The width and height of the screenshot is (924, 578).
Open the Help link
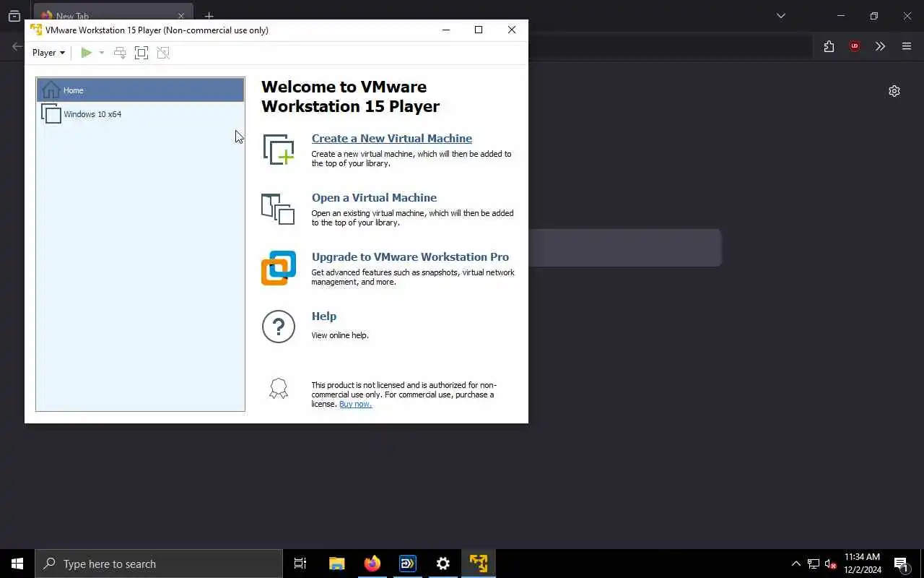point(324,316)
